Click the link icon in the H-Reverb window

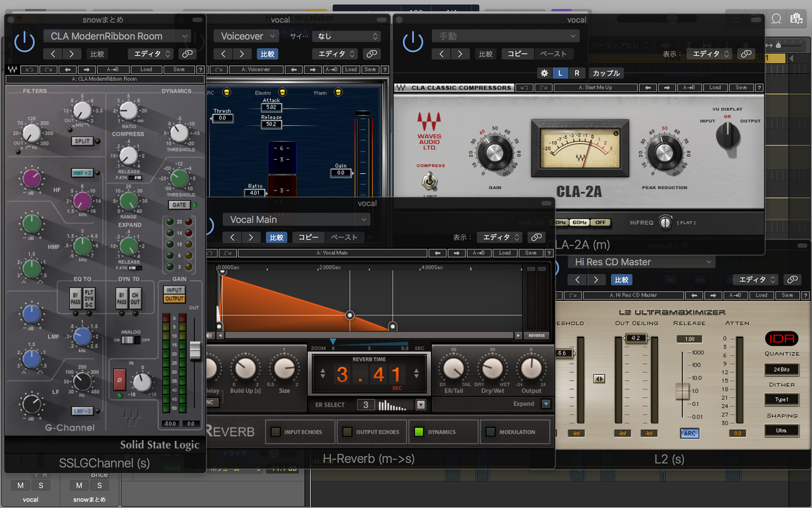click(536, 237)
